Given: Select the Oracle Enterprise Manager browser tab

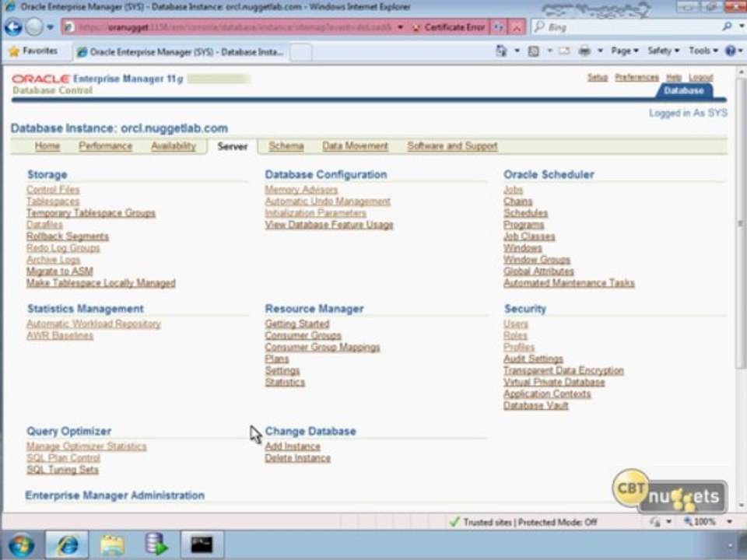Looking at the screenshot, I should [180, 51].
